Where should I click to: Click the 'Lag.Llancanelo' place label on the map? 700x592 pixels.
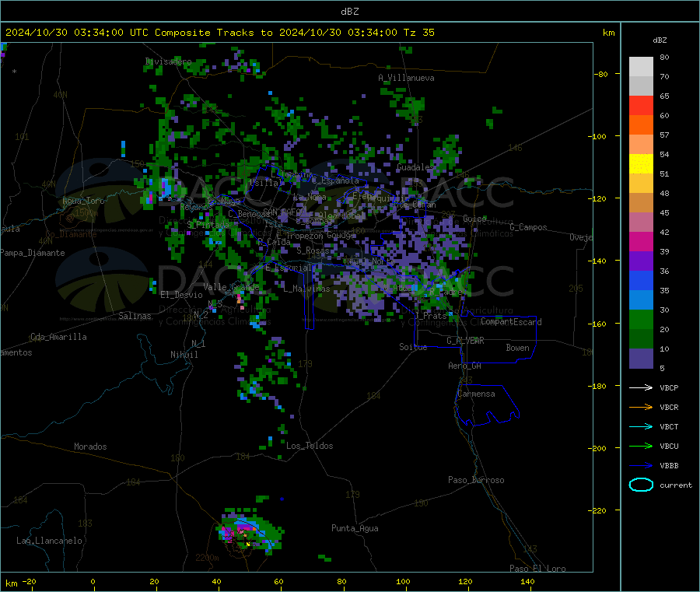pyautogui.click(x=49, y=541)
